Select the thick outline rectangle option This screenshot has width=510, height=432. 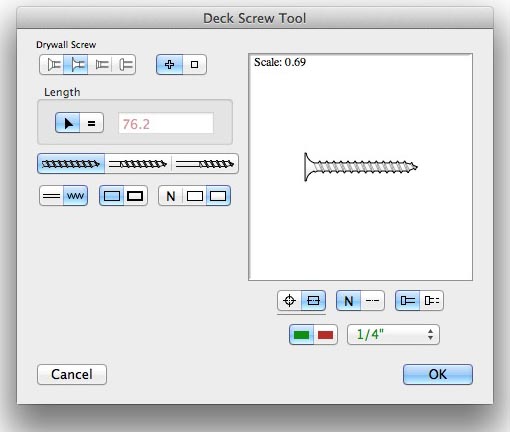click(135, 196)
